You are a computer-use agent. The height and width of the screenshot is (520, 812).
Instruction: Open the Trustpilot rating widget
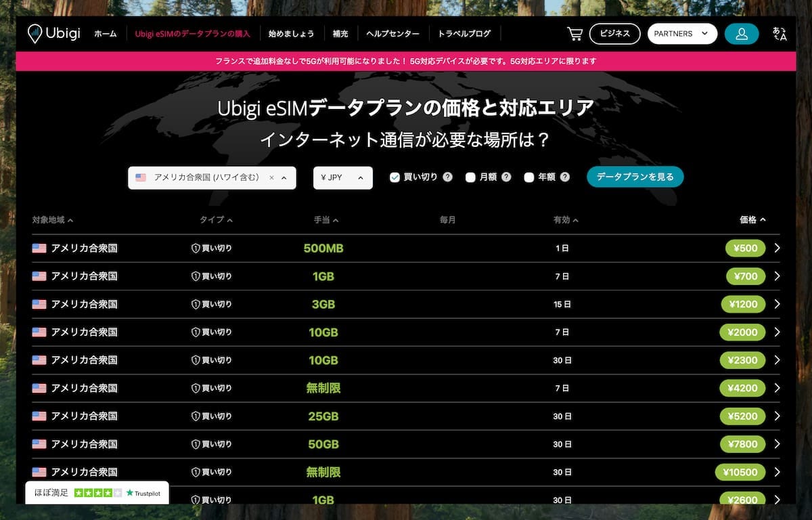point(97,493)
